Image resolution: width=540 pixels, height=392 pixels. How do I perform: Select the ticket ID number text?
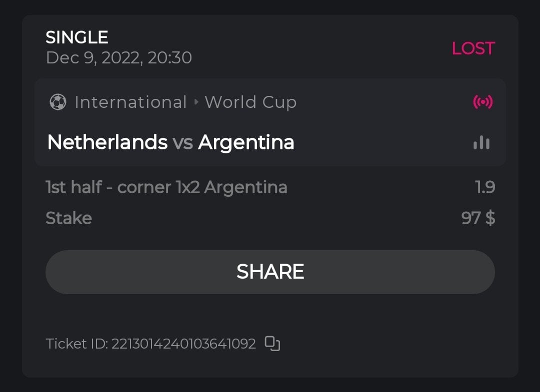(183, 344)
